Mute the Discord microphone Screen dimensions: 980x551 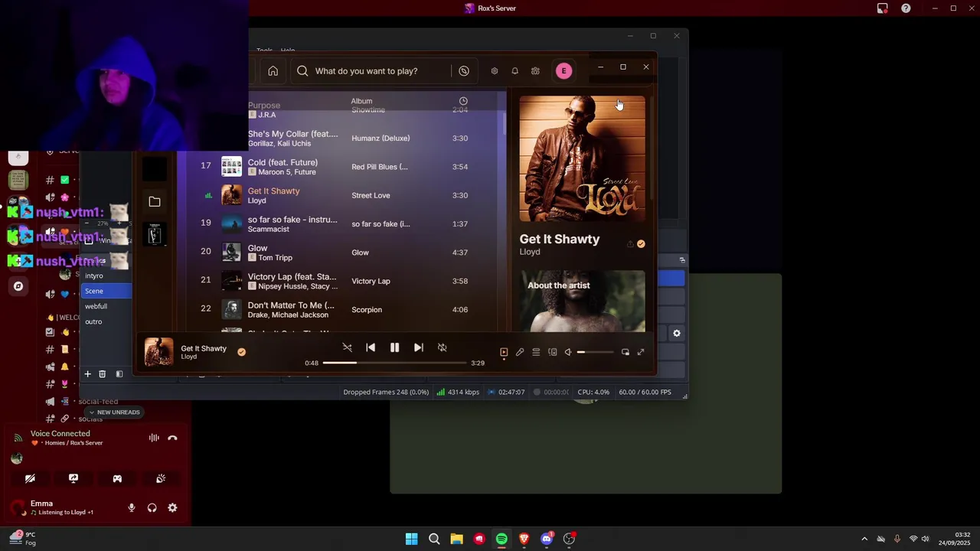132,507
